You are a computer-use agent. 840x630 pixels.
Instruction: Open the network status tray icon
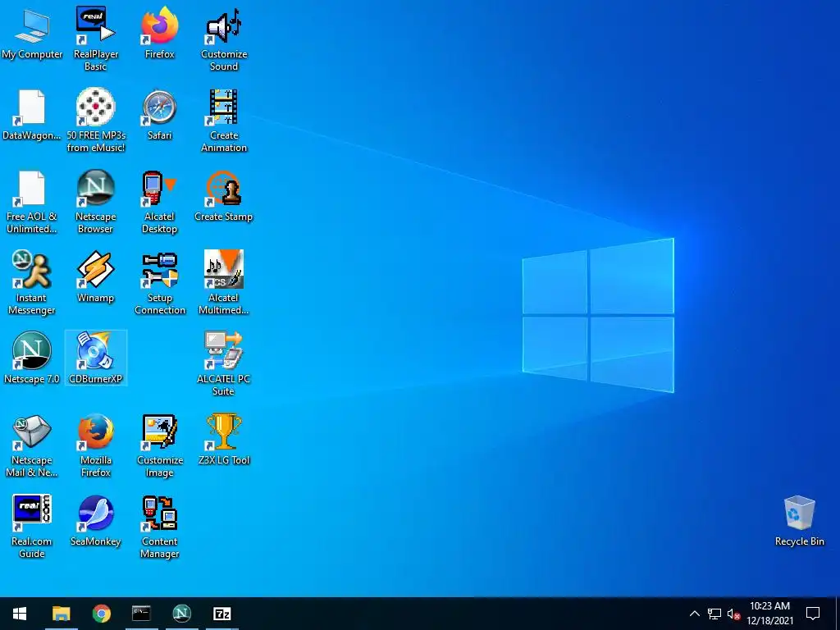click(714, 614)
